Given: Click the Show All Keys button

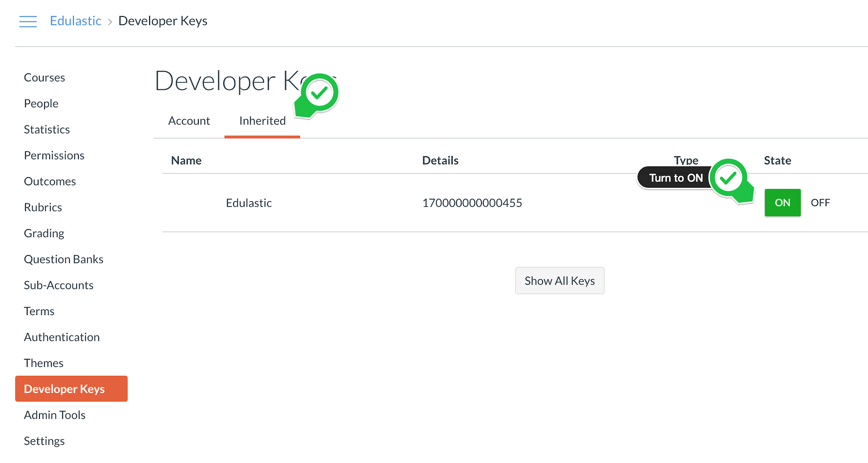Looking at the screenshot, I should (559, 280).
